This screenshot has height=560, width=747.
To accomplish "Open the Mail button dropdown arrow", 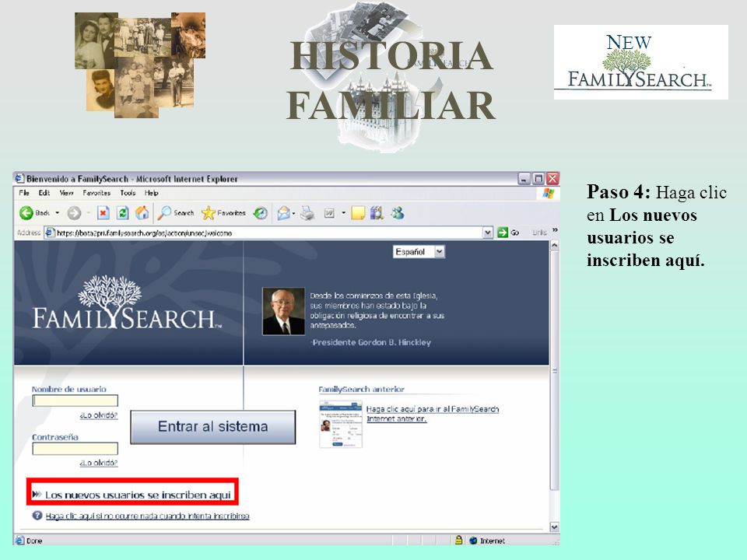I will click(x=293, y=213).
